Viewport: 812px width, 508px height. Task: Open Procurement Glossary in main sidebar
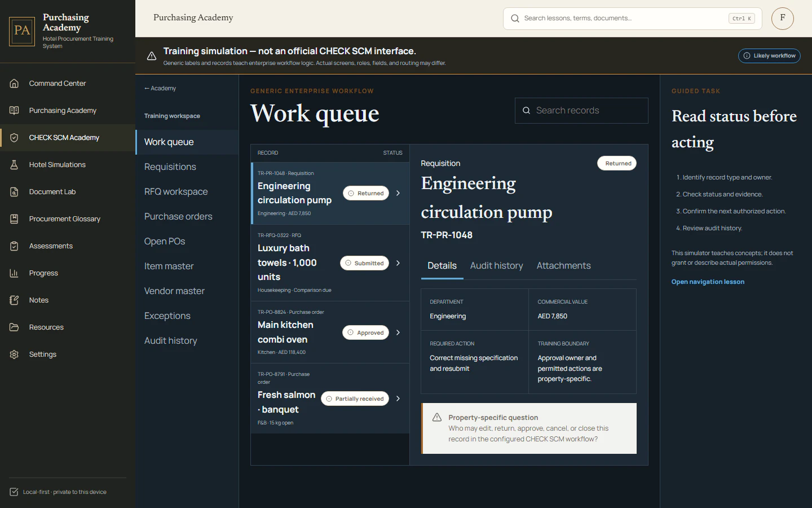68,219
